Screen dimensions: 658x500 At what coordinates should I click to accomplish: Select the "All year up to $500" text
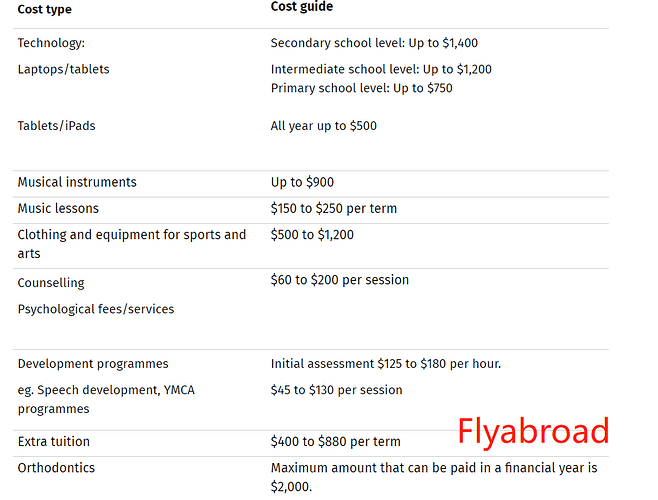[323, 126]
